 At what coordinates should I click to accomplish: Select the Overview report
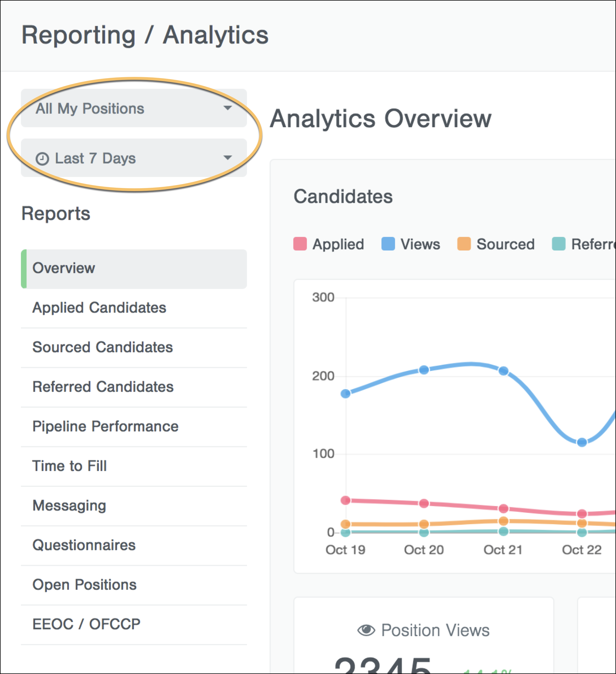click(x=134, y=269)
